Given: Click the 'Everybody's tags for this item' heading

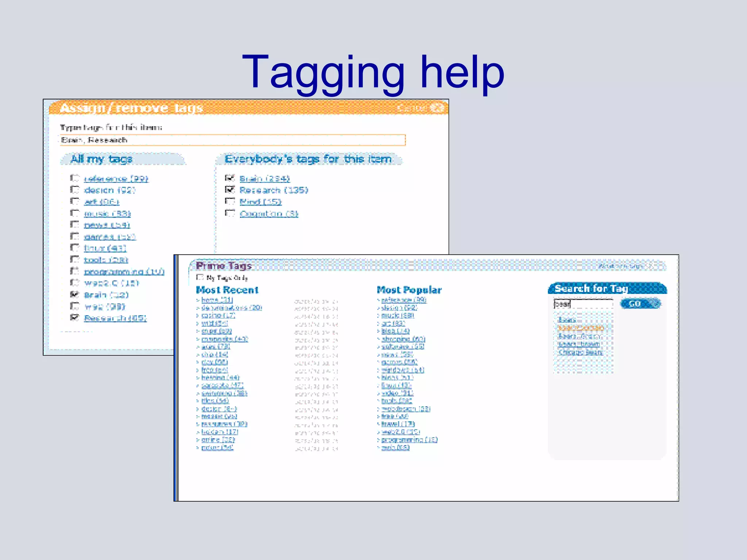Looking at the screenshot, I should pos(308,159).
